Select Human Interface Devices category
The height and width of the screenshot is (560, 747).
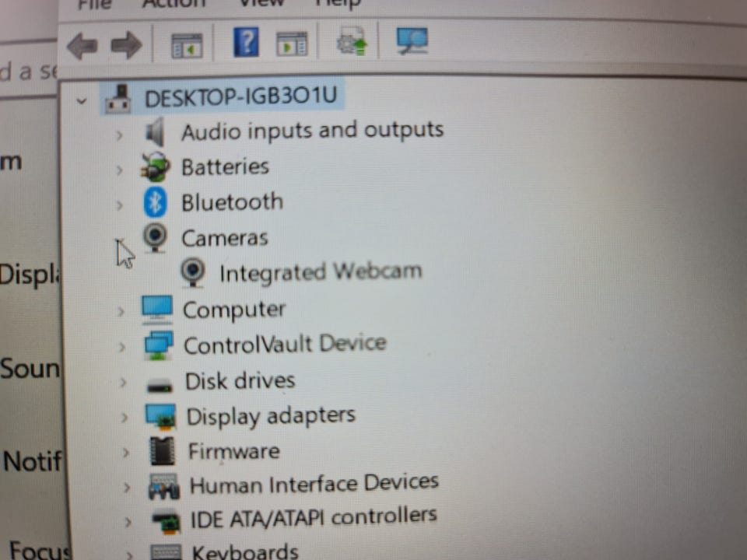click(314, 484)
